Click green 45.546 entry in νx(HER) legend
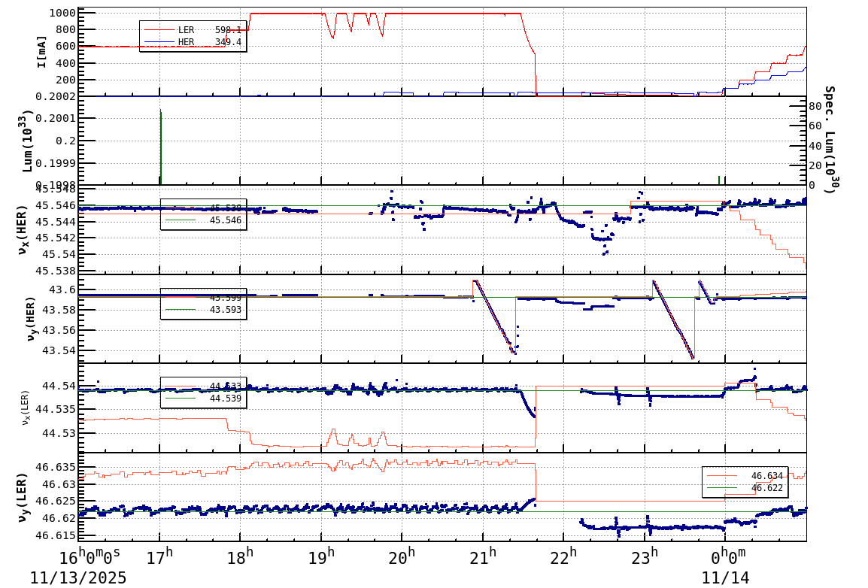Viewport: 868px width, 588px height. click(x=203, y=220)
